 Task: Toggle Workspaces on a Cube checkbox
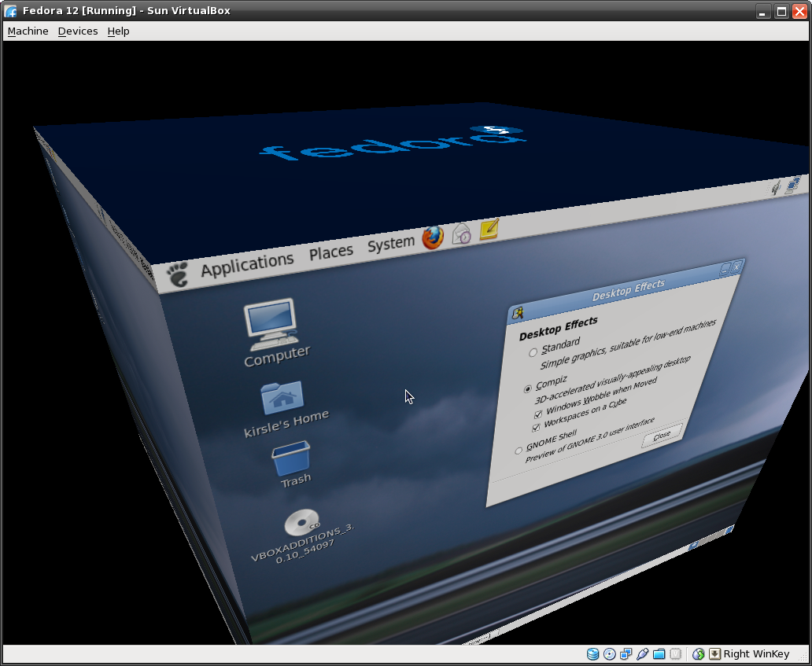tap(536, 427)
